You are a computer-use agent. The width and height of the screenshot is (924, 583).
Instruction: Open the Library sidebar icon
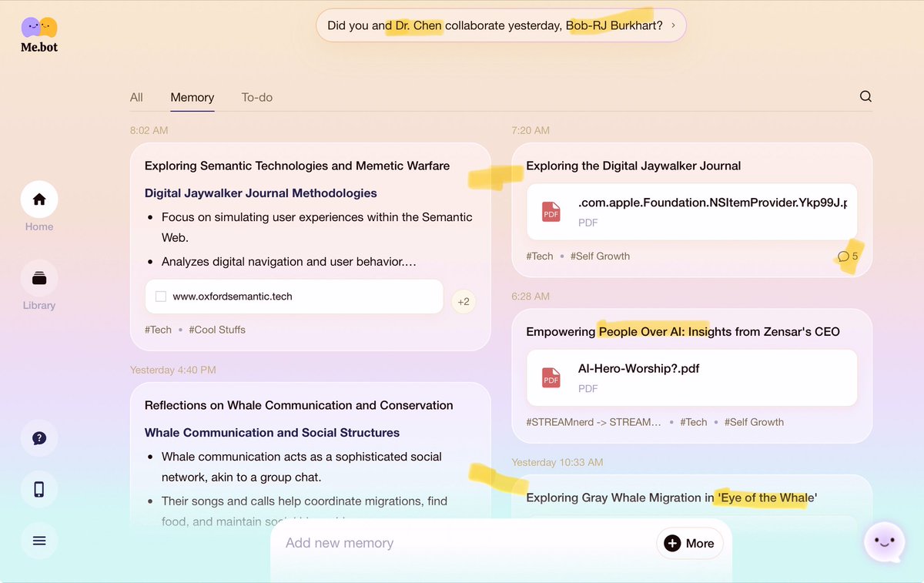(39, 278)
